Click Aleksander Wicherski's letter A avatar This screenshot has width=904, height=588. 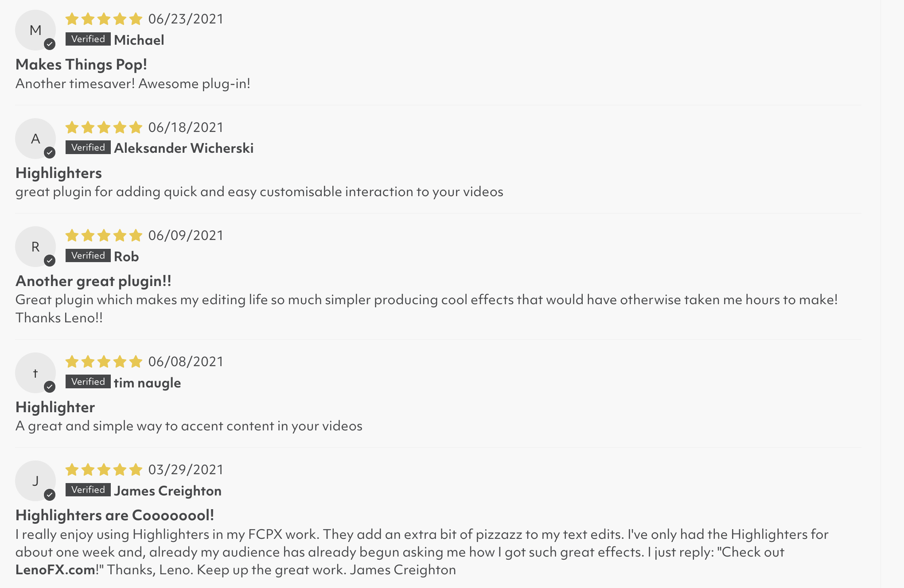[x=35, y=139]
